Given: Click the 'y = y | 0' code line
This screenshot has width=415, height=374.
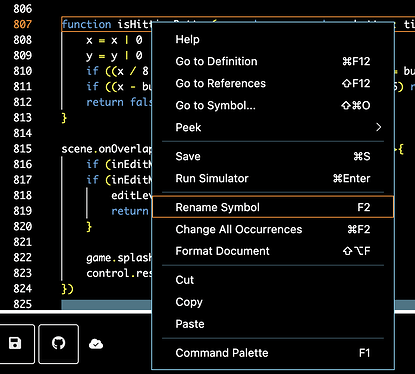Looking at the screenshot, I should pos(114,56).
